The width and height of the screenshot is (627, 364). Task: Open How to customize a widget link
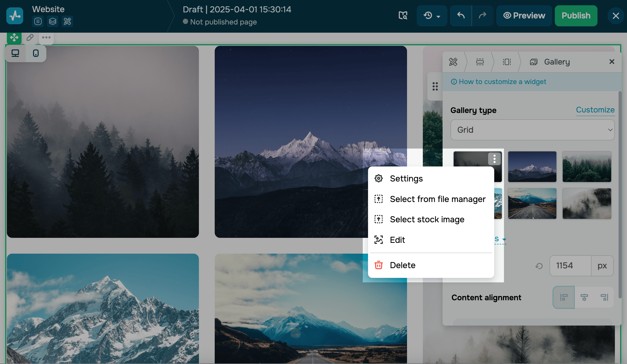[x=502, y=82]
